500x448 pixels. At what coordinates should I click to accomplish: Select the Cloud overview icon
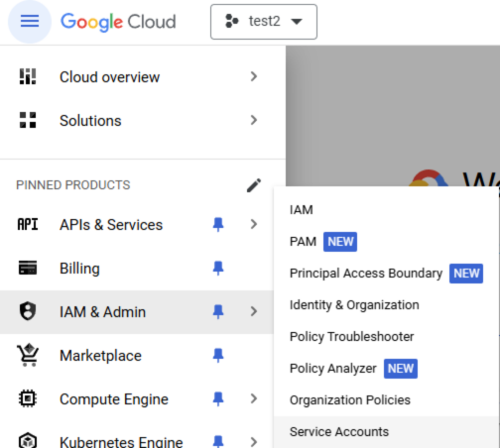pos(28,76)
